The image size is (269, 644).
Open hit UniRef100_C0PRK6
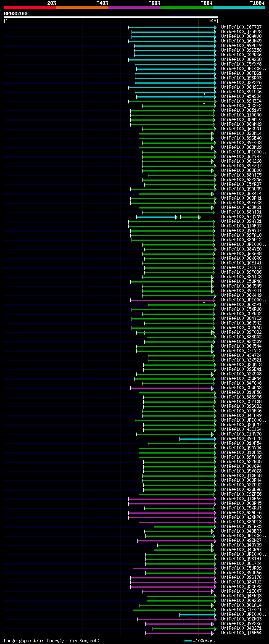click(241, 55)
